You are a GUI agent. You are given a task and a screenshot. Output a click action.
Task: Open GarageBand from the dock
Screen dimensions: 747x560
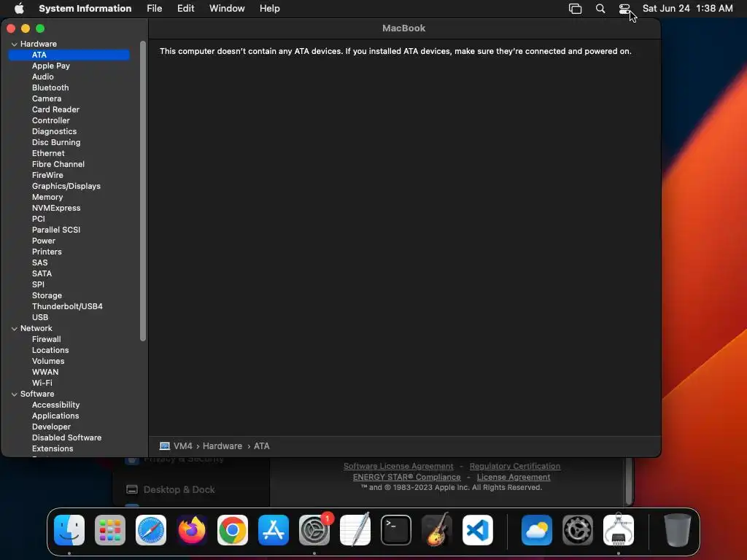[x=437, y=530]
